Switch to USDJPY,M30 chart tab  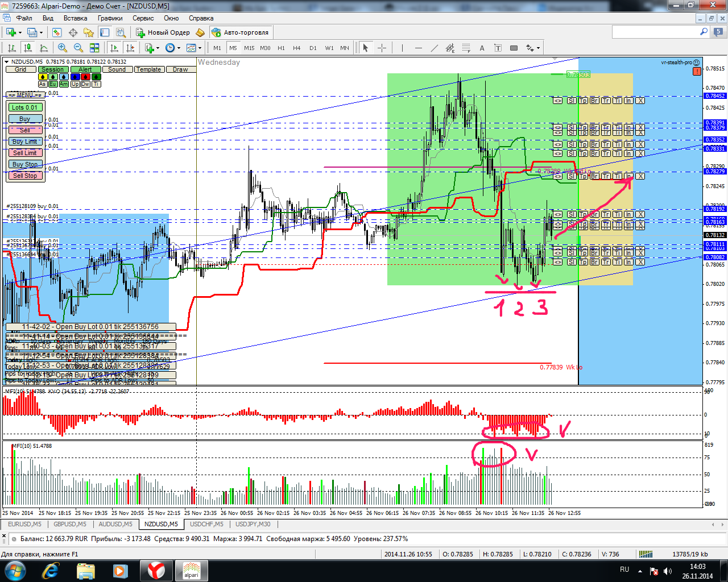253,524
